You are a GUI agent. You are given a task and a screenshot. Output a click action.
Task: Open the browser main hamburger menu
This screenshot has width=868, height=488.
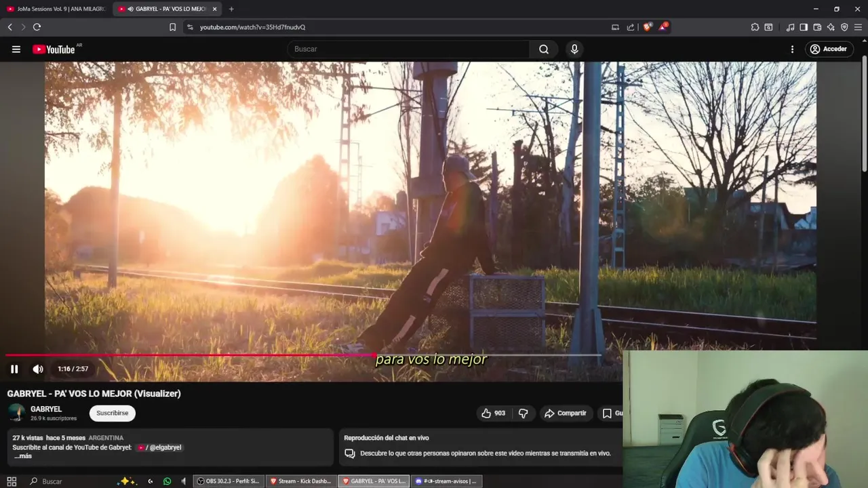[x=858, y=27]
